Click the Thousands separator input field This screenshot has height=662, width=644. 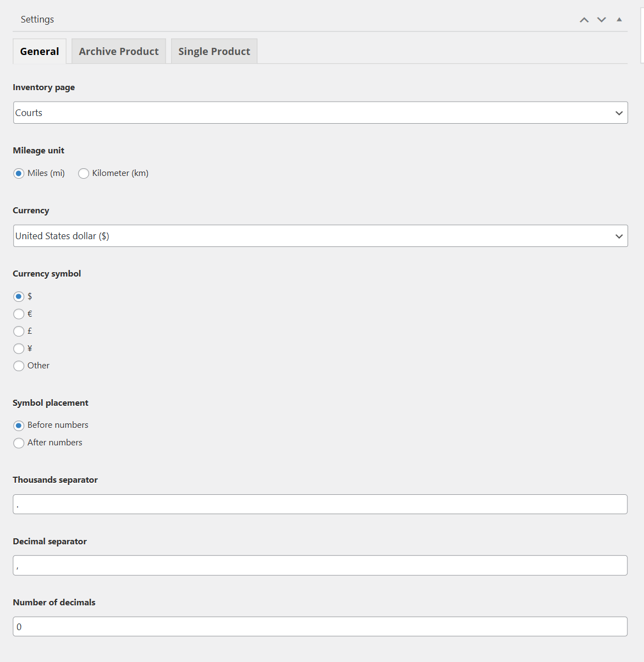320,504
